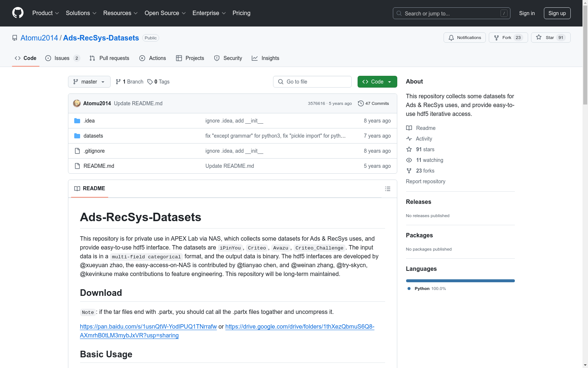Expand the Product navigation menu
This screenshot has width=588, height=368.
point(46,13)
